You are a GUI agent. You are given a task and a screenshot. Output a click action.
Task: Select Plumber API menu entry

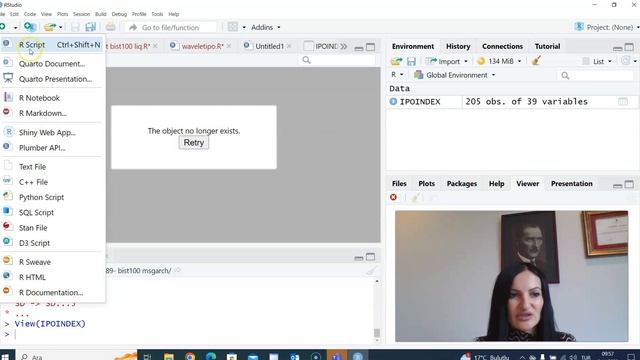coord(51,147)
